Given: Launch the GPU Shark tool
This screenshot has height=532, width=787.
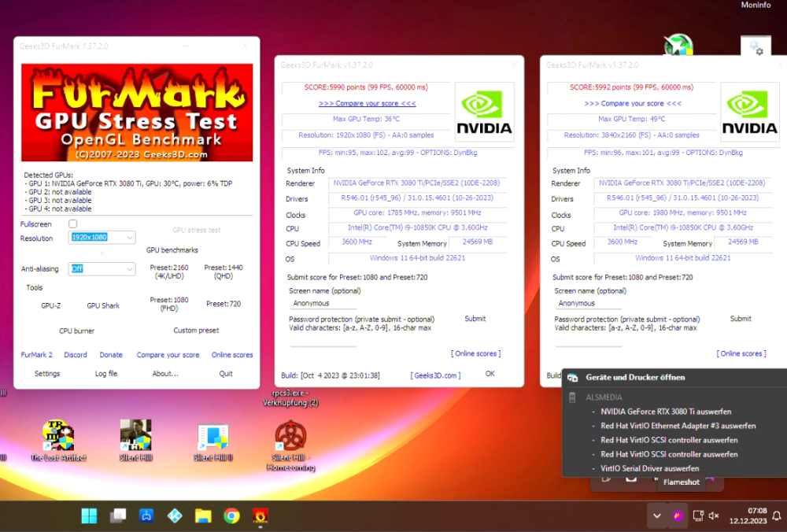Looking at the screenshot, I should tap(103, 305).
